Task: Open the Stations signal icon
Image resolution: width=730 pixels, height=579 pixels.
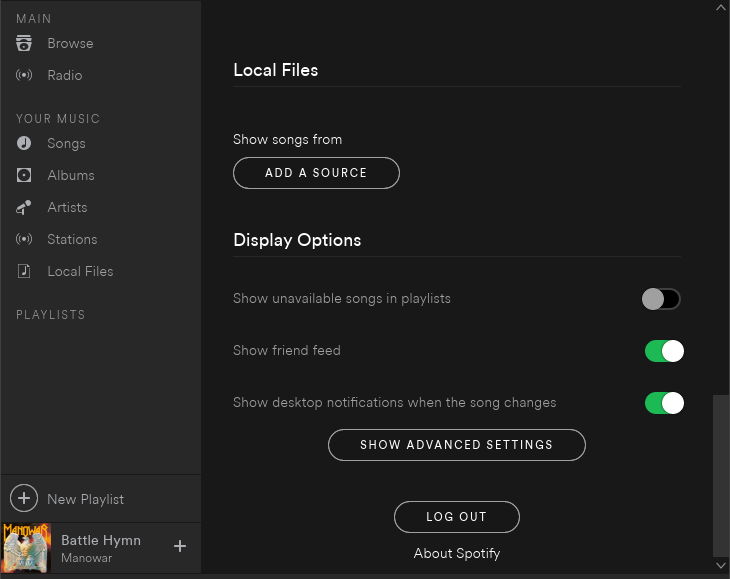Action: tap(24, 239)
